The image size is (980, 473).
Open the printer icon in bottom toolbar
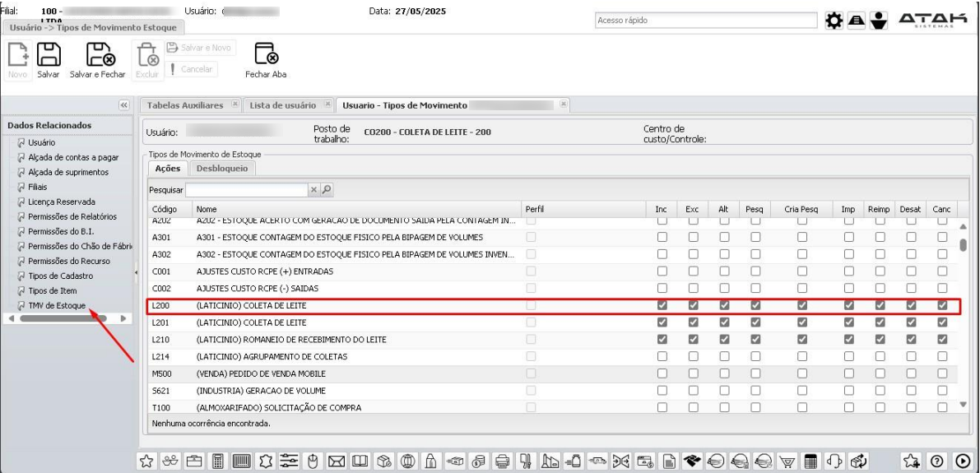pos(502,461)
